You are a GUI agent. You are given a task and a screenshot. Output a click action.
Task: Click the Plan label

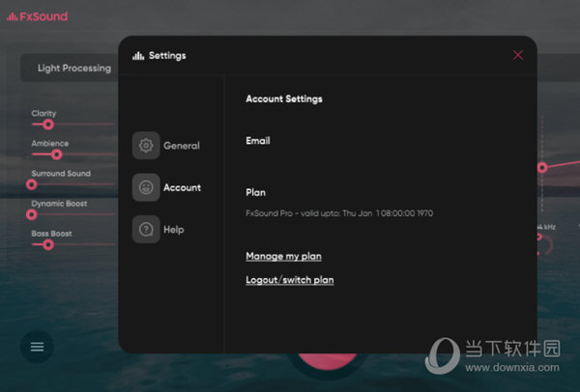pyautogui.click(x=255, y=192)
